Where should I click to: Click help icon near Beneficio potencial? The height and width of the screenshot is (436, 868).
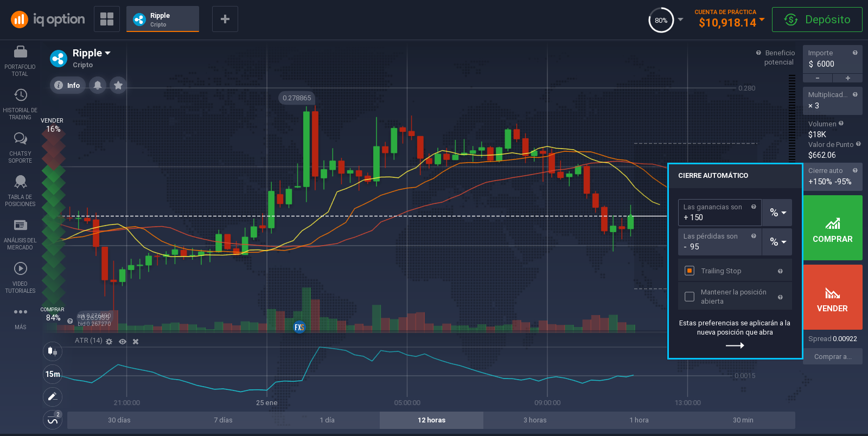[758, 53]
